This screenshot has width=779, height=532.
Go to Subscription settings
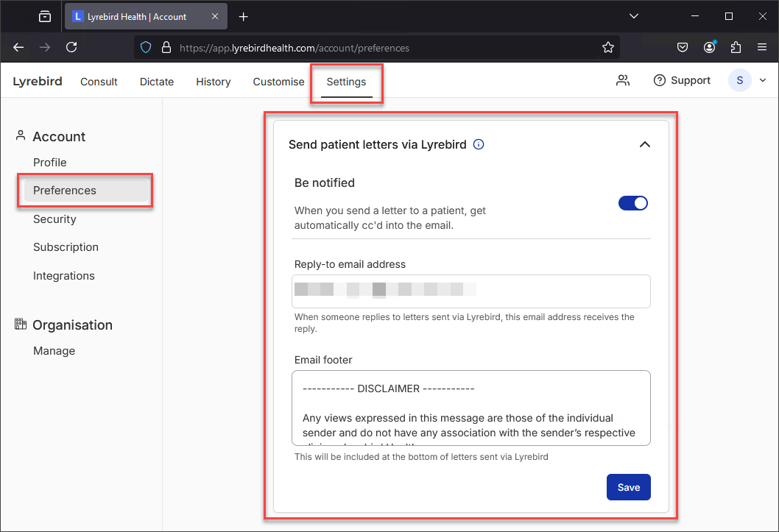66,247
